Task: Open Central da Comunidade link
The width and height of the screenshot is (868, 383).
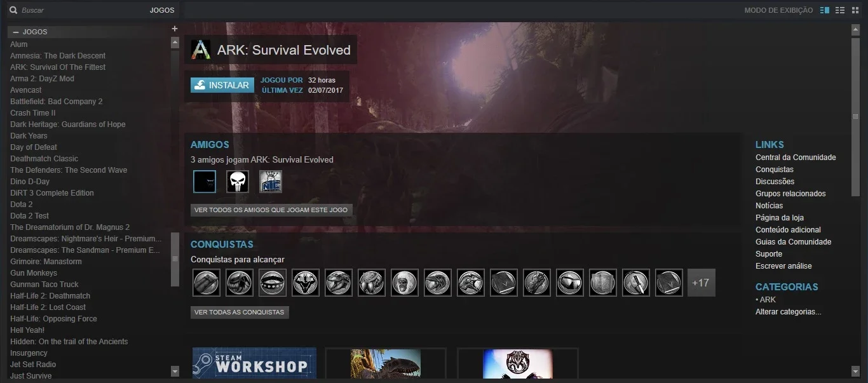Action: point(796,158)
